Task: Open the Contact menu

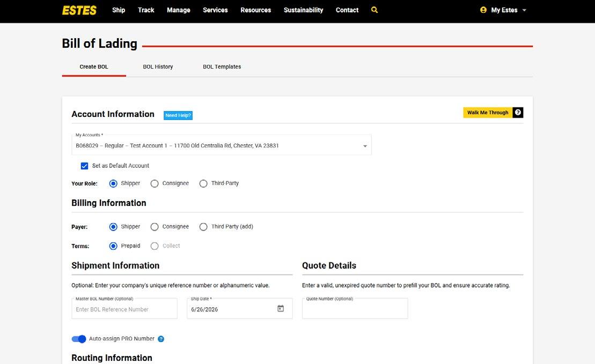Action: point(347,10)
